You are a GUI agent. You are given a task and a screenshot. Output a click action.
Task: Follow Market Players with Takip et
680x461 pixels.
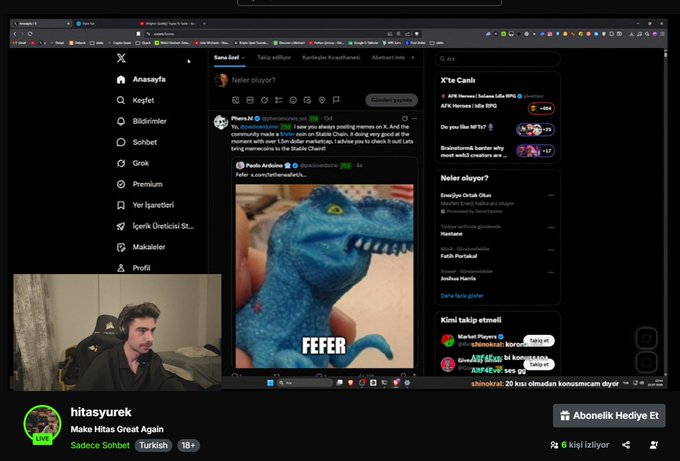[539, 340]
